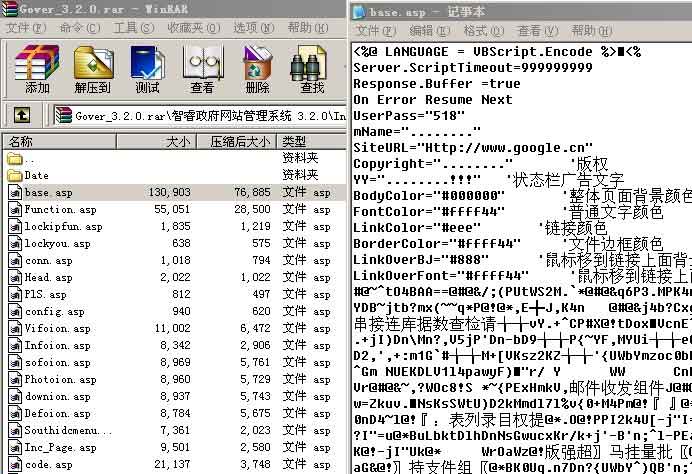Select the downion.asp file name
Screen dimensions: 692x474
[58, 396]
